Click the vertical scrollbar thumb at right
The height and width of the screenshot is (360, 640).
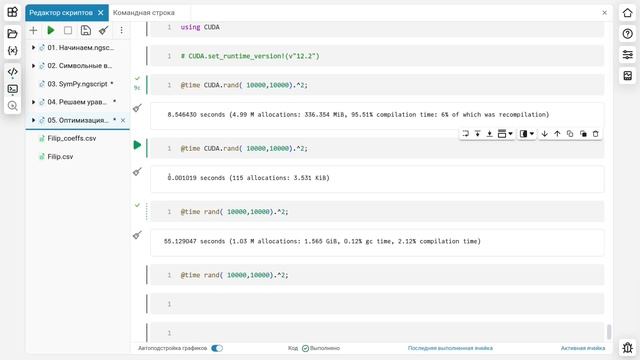click(609, 331)
